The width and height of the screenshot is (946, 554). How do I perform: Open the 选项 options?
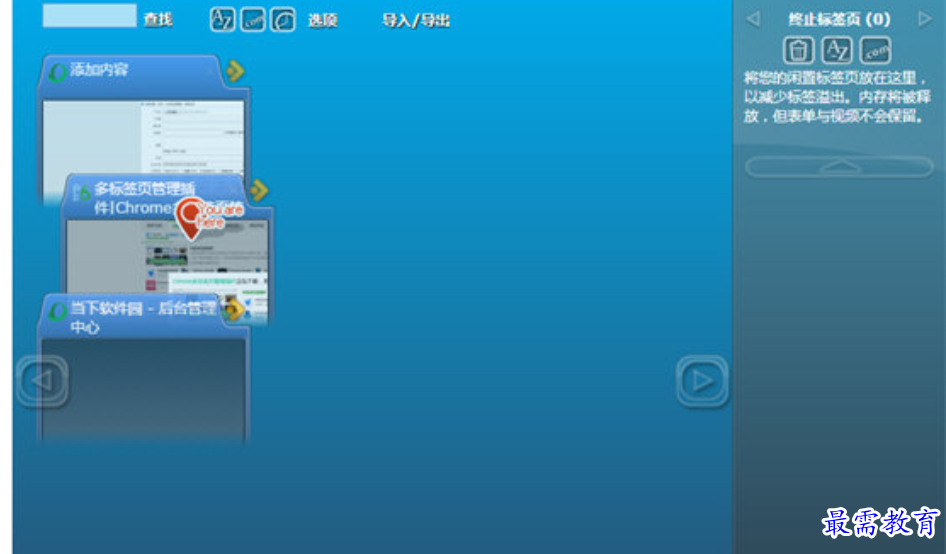(x=323, y=21)
